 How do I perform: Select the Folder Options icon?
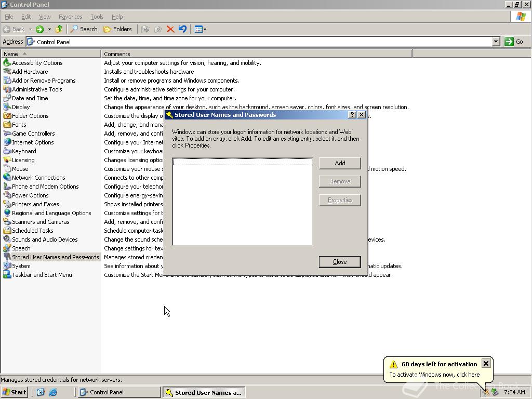7,116
